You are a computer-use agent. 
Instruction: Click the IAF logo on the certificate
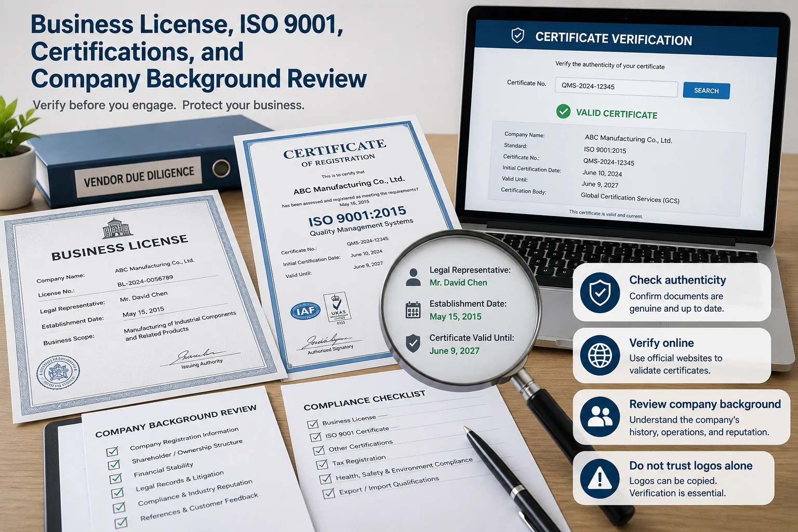(305, 311)
